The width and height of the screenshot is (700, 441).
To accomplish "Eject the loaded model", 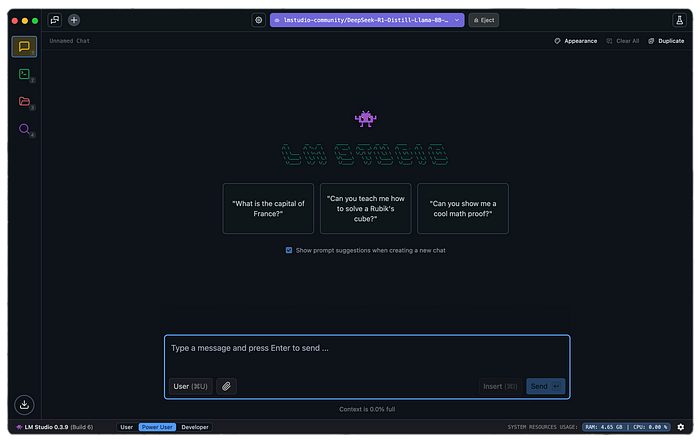I will click(483, 20).
